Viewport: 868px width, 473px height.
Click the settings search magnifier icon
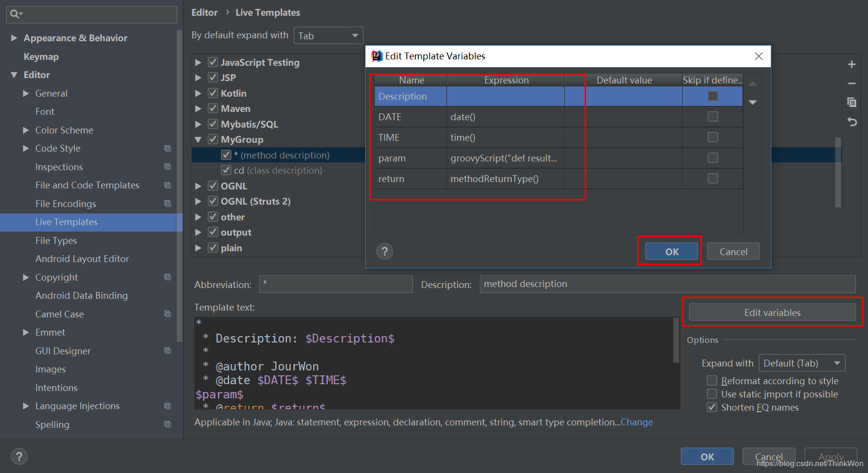[x=16, y=14]
